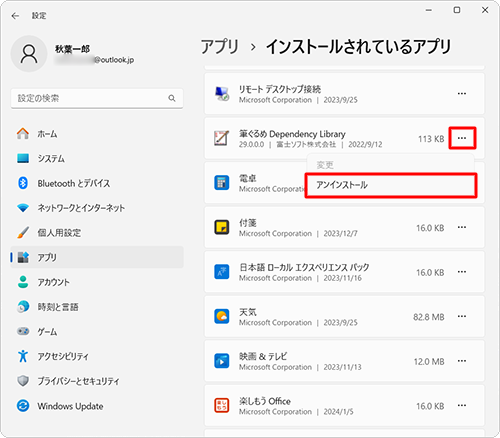This screenshot has height=438, width=500.
Task: Click the 天気 weather app icon
Action: pos(221,316)
